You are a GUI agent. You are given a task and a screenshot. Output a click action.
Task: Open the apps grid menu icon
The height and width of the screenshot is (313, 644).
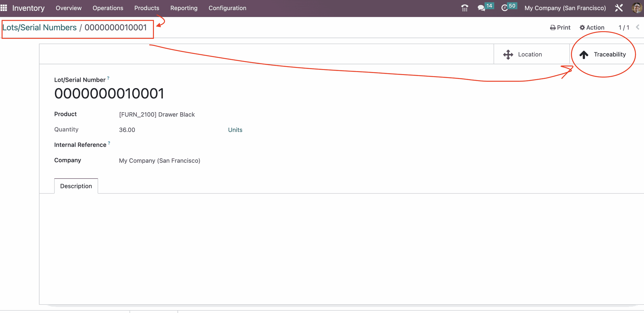[x=4, y=8]
